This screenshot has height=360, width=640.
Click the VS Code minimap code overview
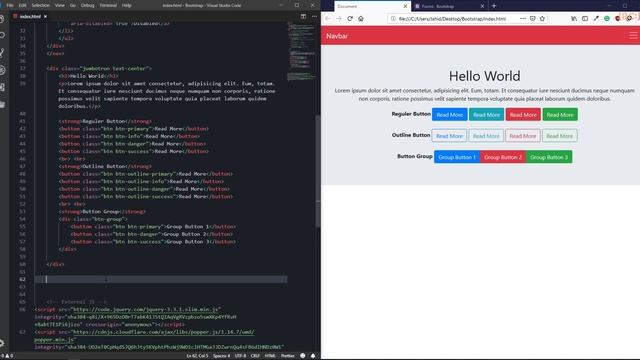[x=301, y=51]
